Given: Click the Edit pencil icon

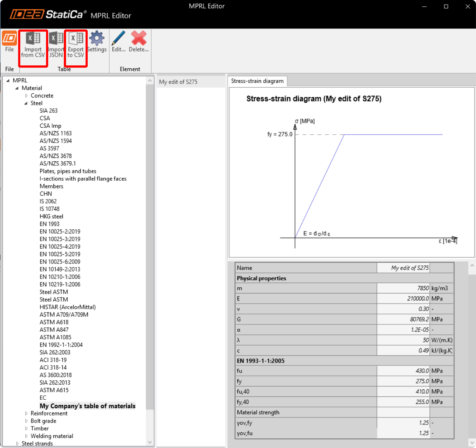Looking at the screenshot, I should pos(118,38).
